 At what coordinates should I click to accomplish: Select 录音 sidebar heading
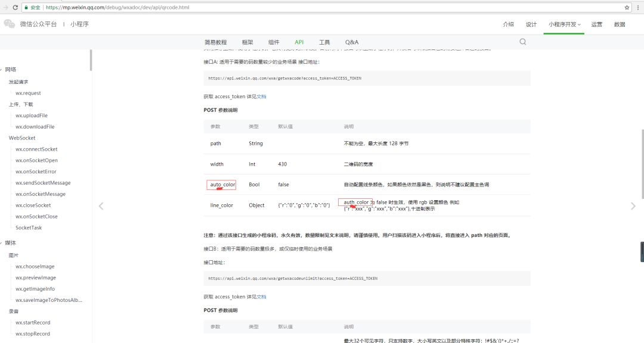(14, 311)
